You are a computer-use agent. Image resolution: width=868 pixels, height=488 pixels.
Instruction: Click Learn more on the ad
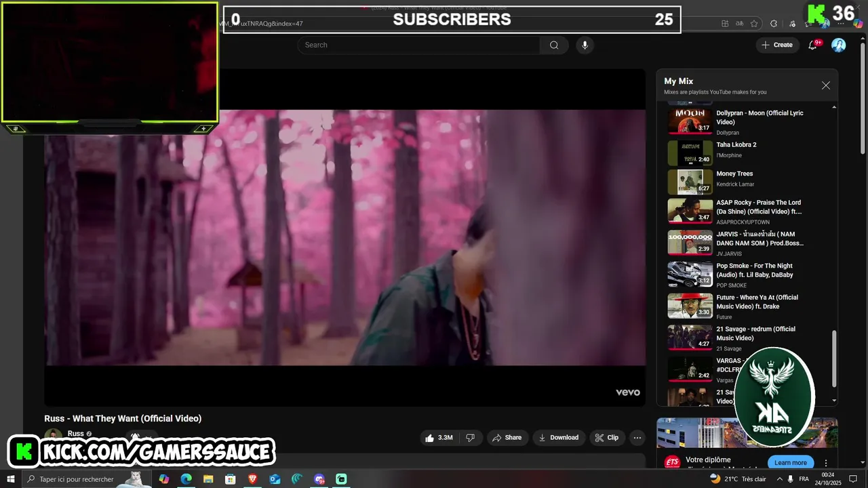click(790, 462)
